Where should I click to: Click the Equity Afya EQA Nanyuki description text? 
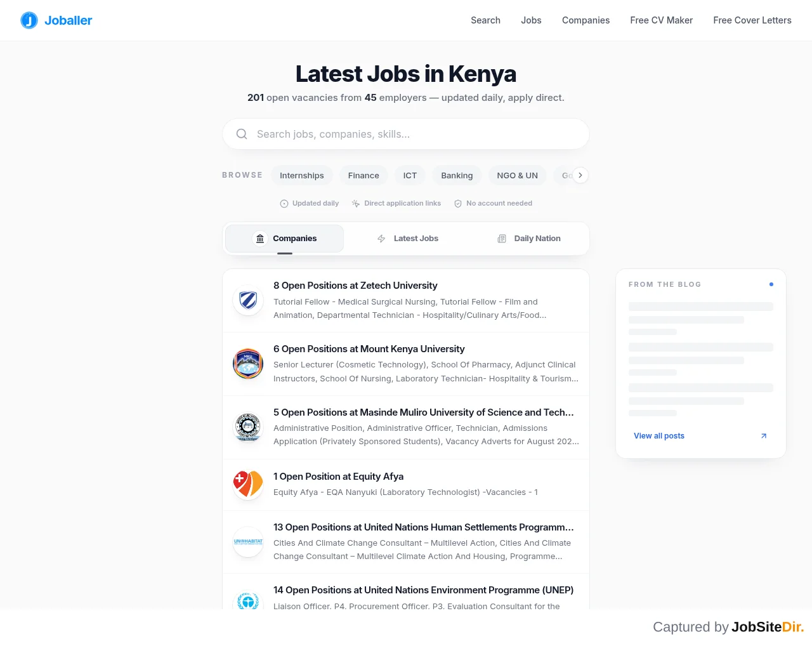405,492
